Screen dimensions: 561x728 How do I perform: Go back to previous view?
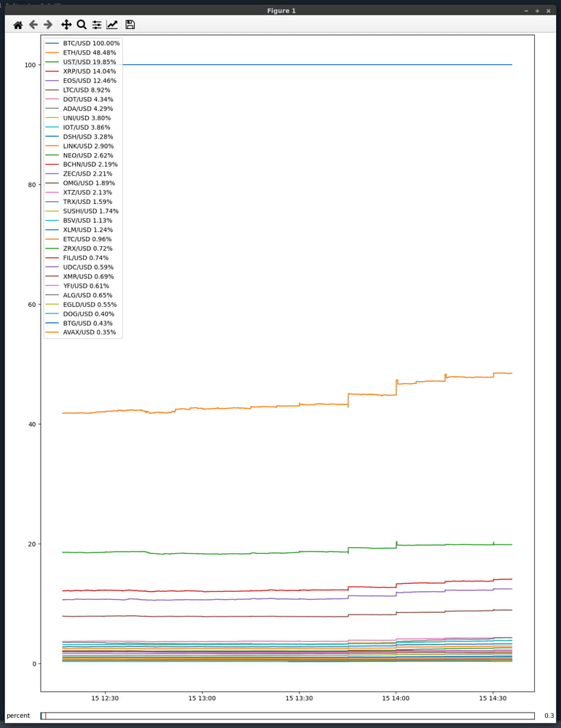point(33,25)
